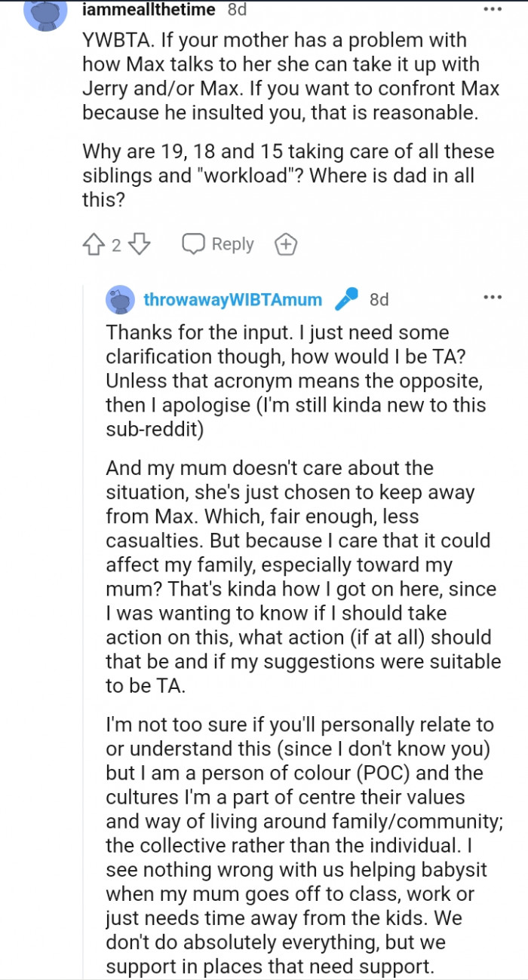Open the award menu via the plus icon
This screenshot has width=528, height=980.
(x=285, y=243)
